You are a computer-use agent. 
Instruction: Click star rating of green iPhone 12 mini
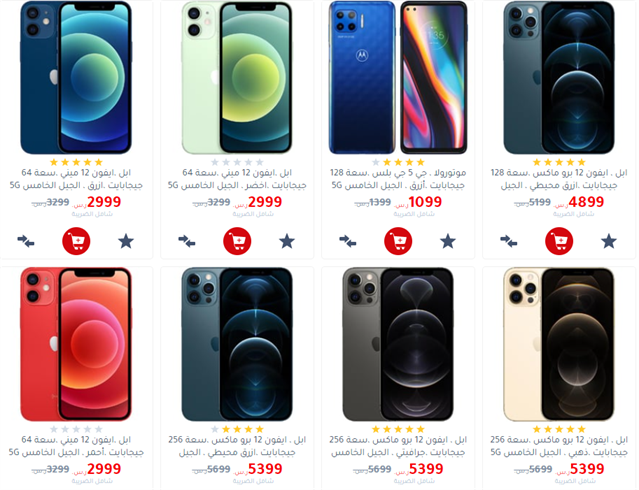(237, 162)
